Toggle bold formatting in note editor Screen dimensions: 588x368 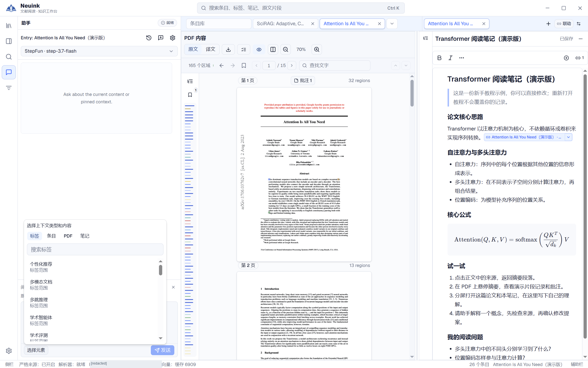click(x=439, y=58)
